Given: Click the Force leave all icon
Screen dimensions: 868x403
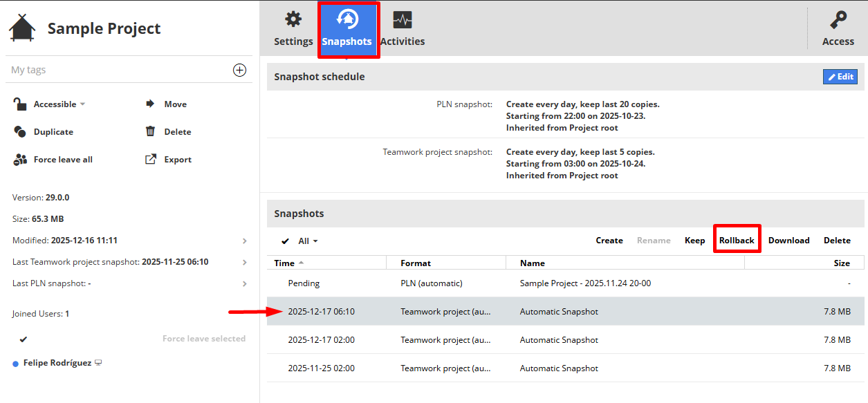Looking at the screenshot, I should [x=21, y=160].
